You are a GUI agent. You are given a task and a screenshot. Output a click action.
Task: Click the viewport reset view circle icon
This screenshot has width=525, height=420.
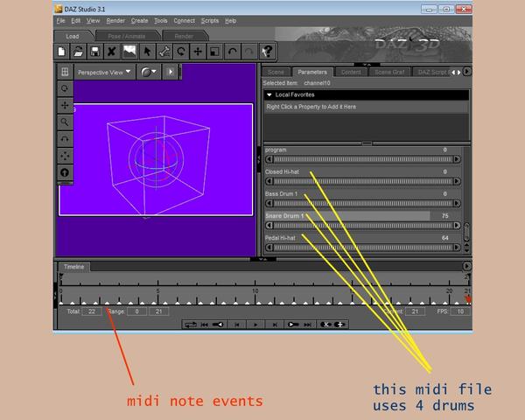65,172
